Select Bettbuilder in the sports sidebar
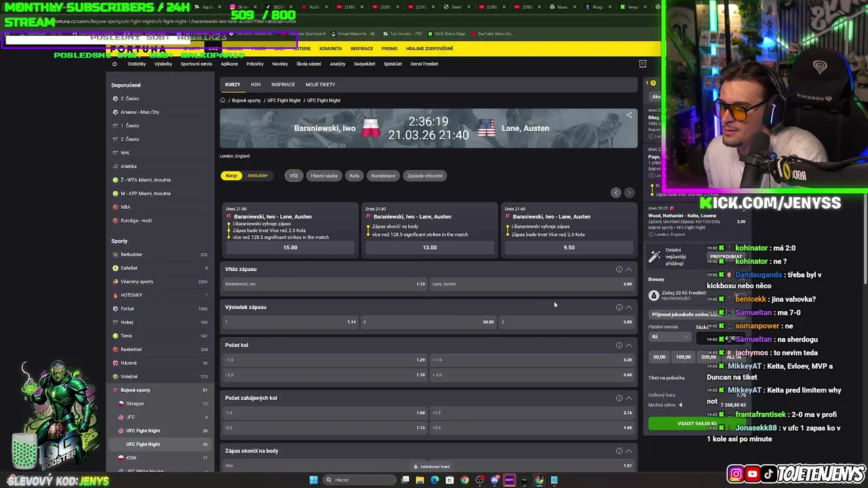The height and width of the screenshot is (488, 868). [x=160, y=254]
